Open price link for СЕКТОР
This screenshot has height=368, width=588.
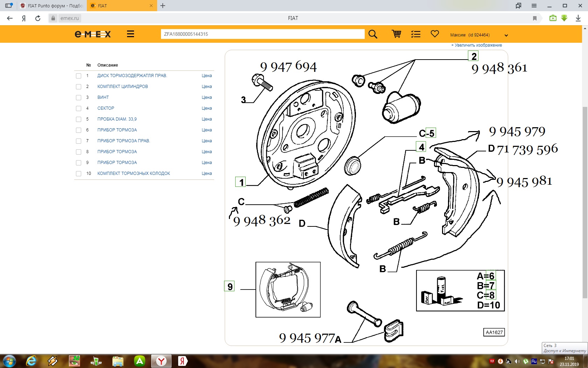tap(206, 108)
